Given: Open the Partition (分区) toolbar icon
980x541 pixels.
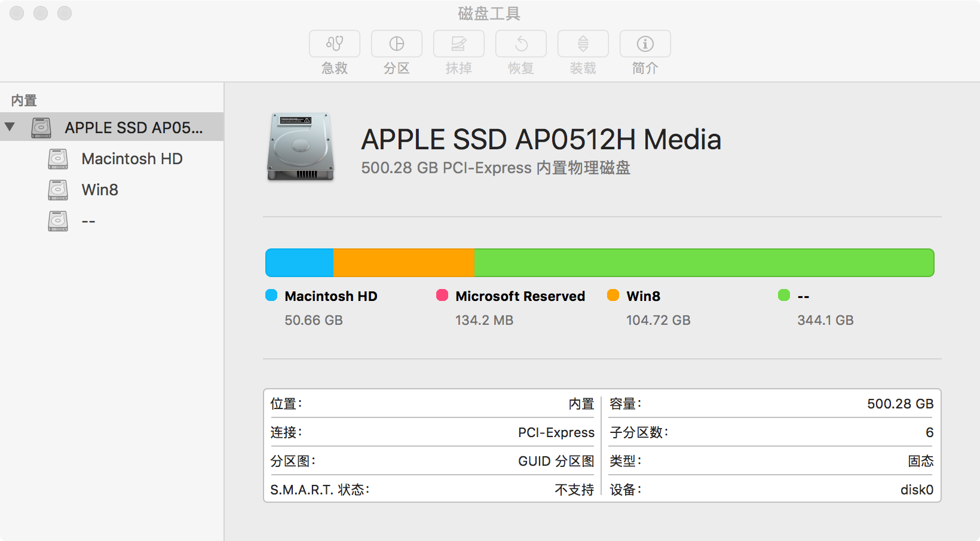Looking at the screenshot, I should [x=397, y=44].
